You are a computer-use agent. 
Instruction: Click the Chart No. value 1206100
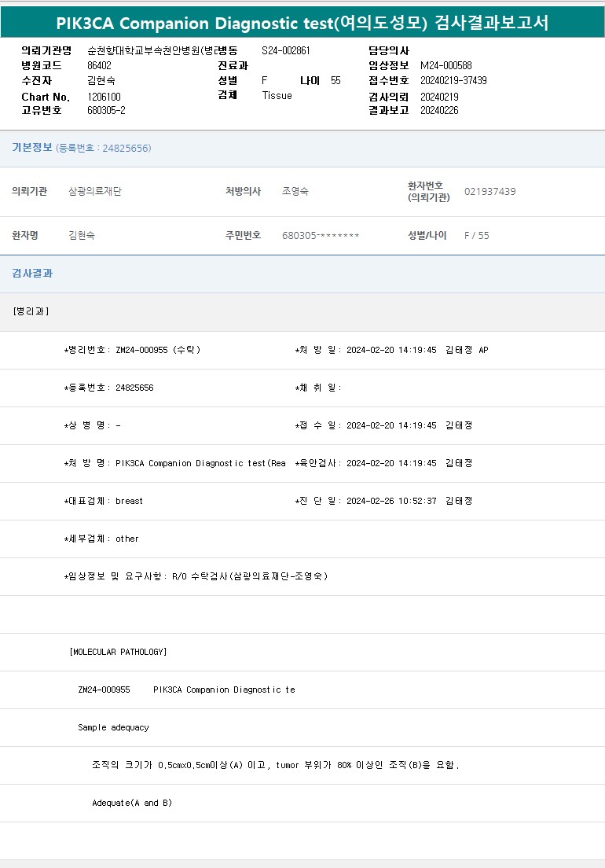pos(104,97)
